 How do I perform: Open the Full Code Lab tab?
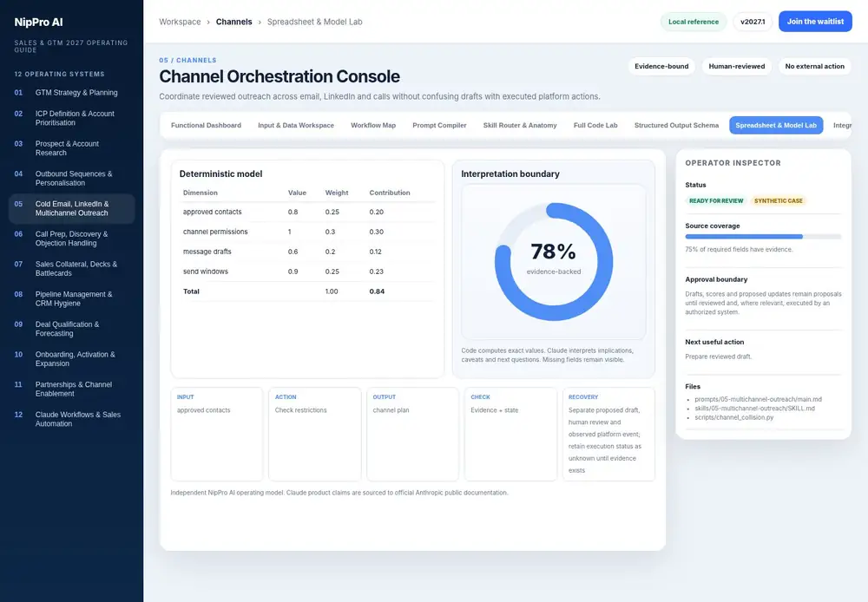point(595,125)
